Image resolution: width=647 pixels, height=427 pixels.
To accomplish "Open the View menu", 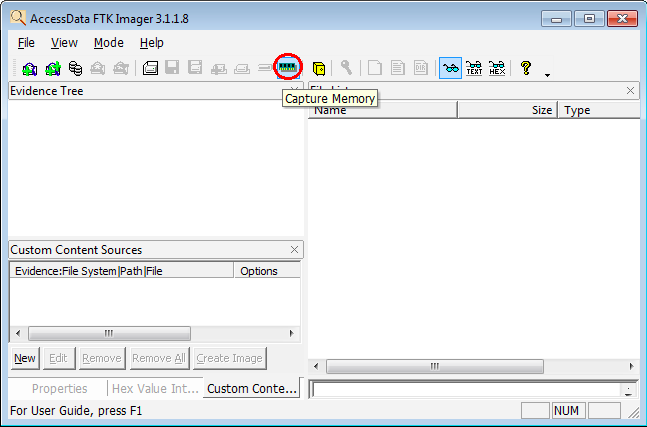I will point(64,43).
